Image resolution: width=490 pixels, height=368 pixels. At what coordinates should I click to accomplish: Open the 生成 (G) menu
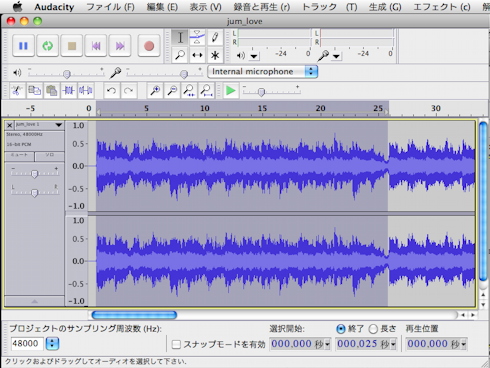tap(385, 7)
